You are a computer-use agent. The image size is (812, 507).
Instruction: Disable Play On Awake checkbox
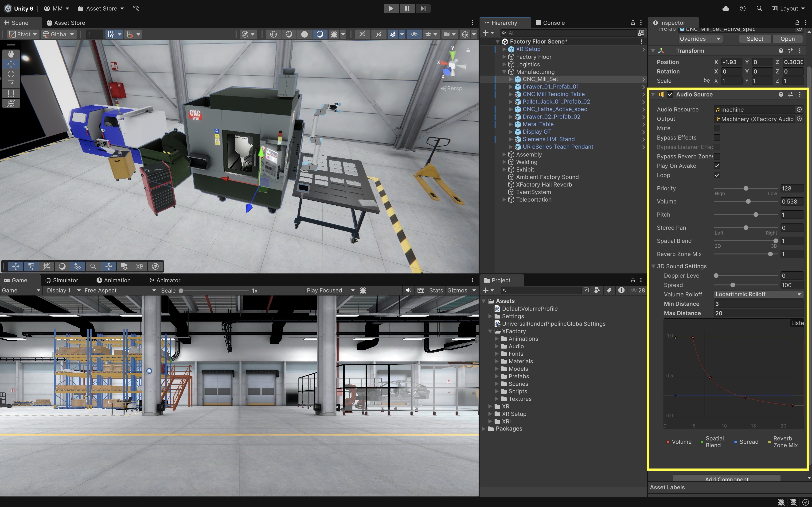[717, 166]
